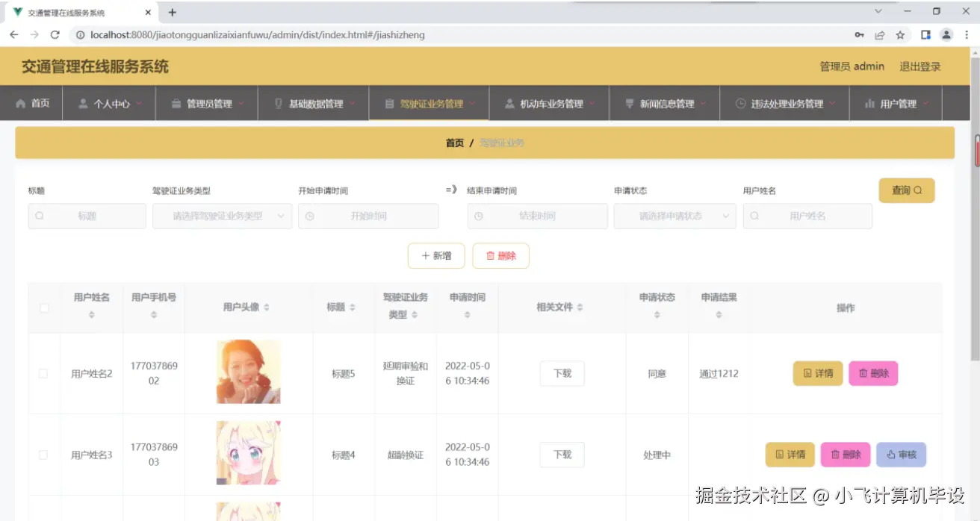The width and height of the screenshot is (980, 521).
Task: Download the file for 标题4 row
Action: pyautogui.click(x=562, y=455)
